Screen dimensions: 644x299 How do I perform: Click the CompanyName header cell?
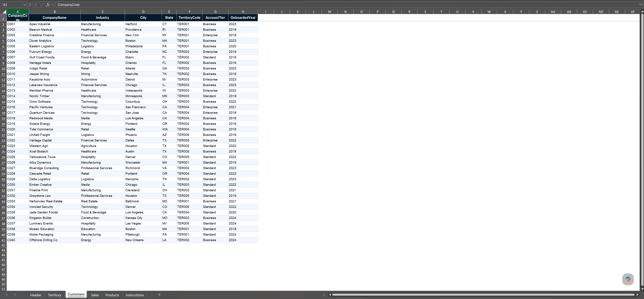click(x=55, y=18)
